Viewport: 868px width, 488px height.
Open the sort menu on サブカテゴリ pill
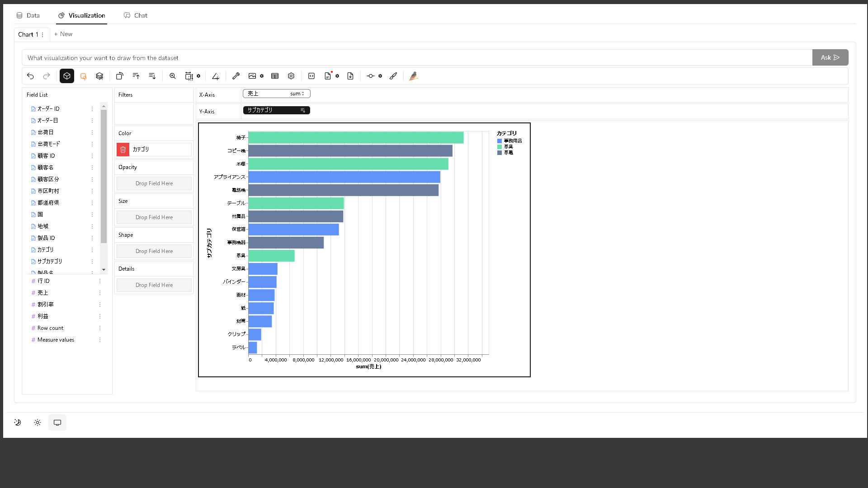(303, 110)
